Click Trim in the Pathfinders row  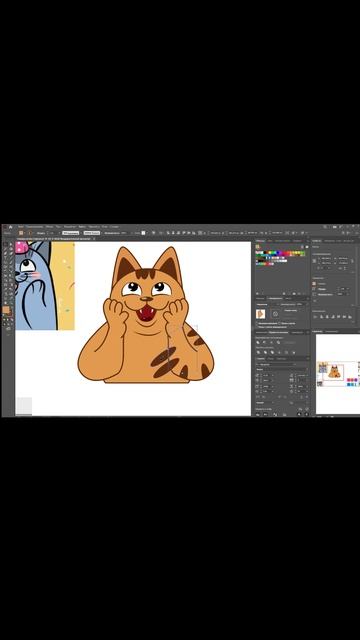[x=265, y=352]
